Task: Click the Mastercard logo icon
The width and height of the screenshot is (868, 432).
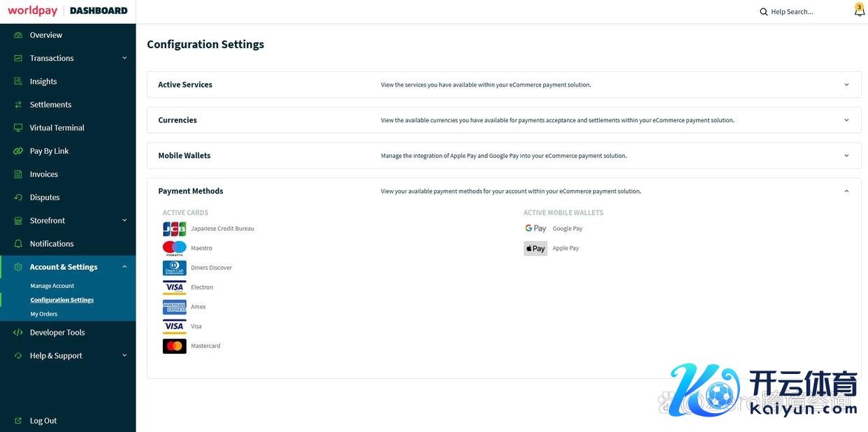Action: click(174, 346)
